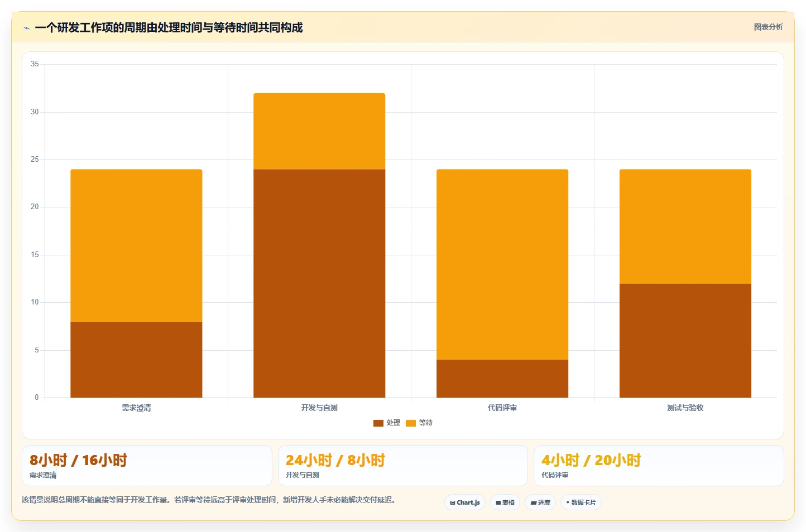Select the 开发与自测 waiting bar segment
This screenshot has height=532, width=806.
coord(319,131)
